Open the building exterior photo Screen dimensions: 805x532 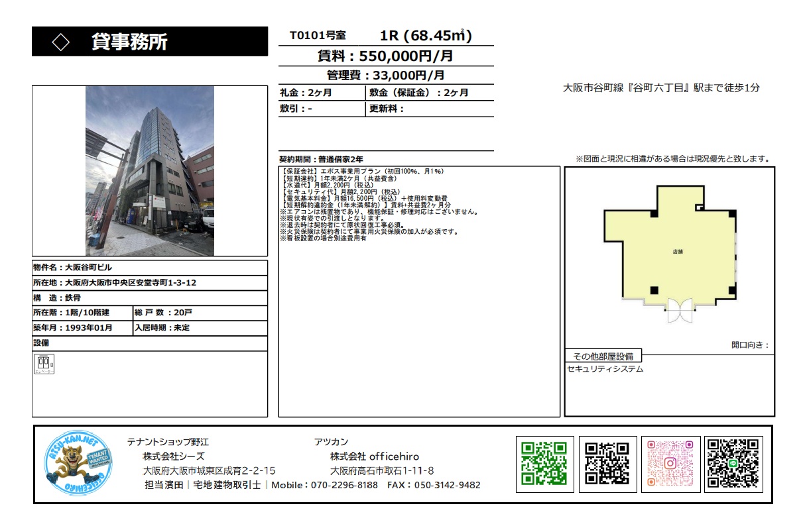coord(150,171)
